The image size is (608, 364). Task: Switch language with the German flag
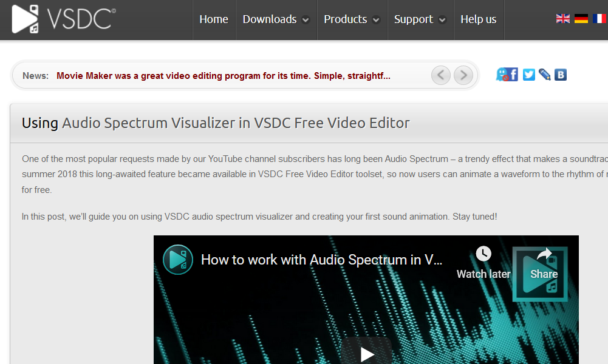point(581,19)
